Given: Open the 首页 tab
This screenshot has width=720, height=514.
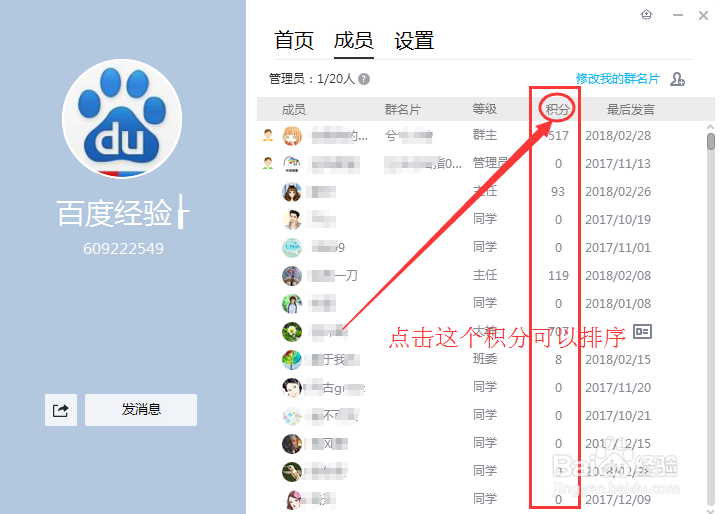Looking at the screenshot, I should click(x=294, y=40).
